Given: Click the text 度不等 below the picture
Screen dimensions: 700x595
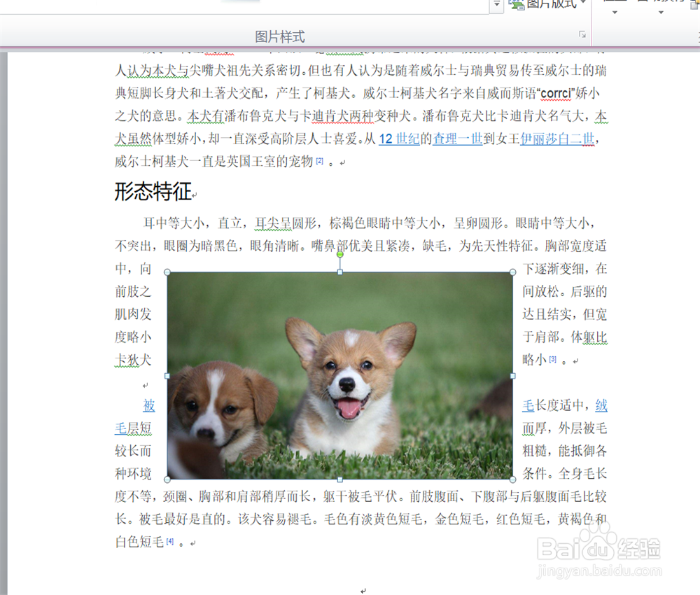Looking at the screenshot, I should [133, 496].
